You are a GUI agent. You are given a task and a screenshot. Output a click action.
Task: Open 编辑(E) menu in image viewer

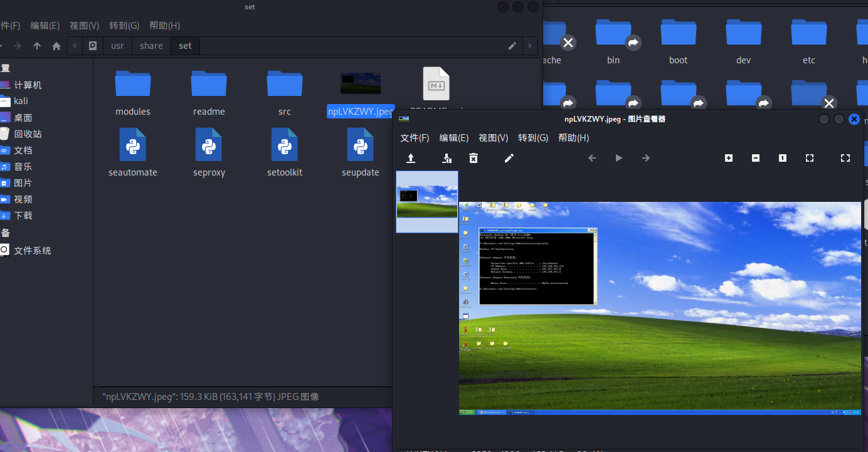tap(454, 138)
